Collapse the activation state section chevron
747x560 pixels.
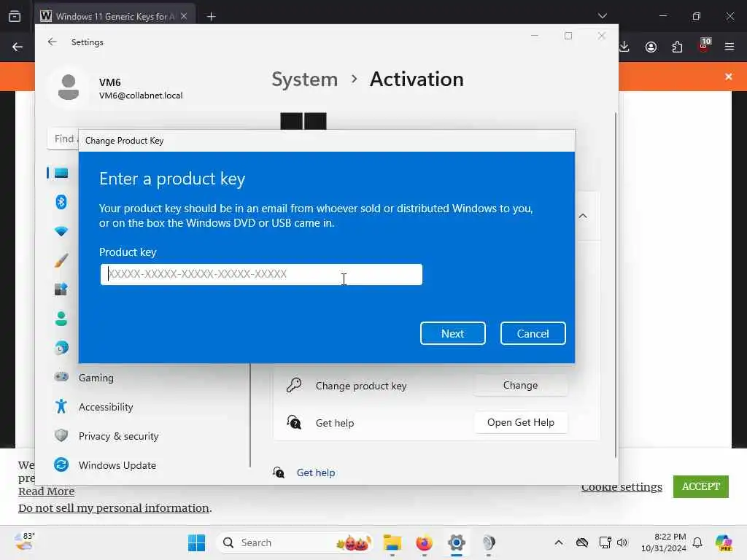coord(583,216)
